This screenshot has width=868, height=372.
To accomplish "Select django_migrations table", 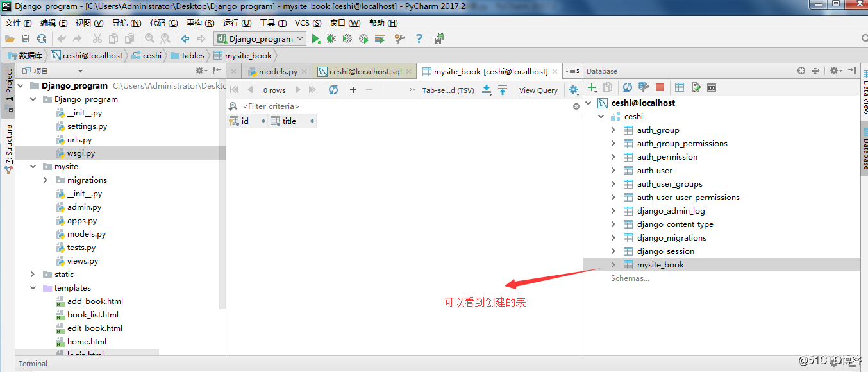I will (672, 238).
